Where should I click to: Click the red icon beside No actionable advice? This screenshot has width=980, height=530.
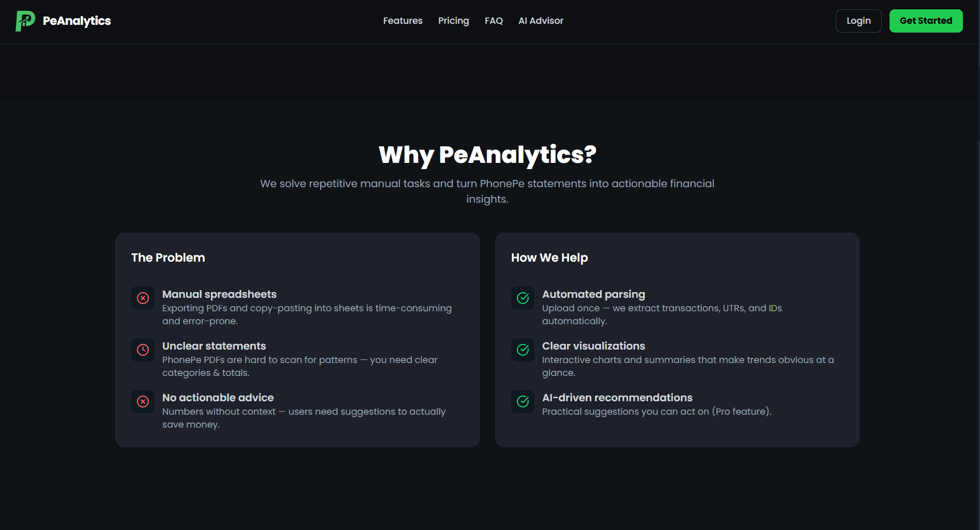(143, 401)
